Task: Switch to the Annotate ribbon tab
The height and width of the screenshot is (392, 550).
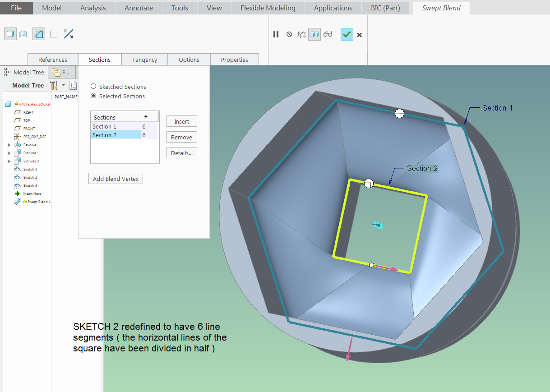Action: (x=139, y=8)
